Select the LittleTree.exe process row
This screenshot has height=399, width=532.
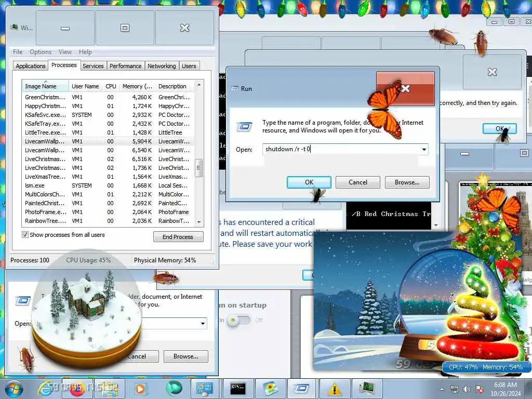point(108,132)
